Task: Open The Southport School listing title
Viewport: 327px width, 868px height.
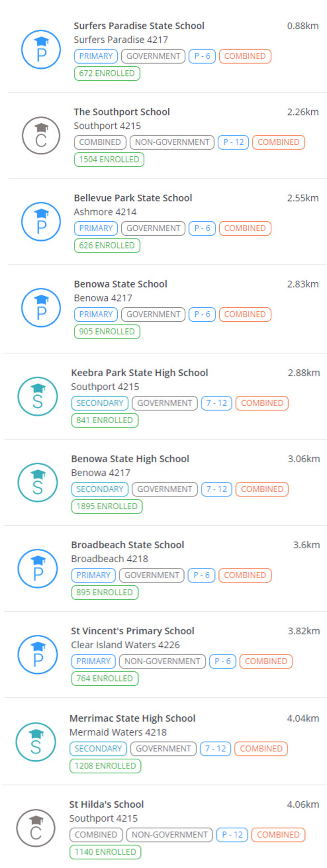Action: (x=122, y=112)
